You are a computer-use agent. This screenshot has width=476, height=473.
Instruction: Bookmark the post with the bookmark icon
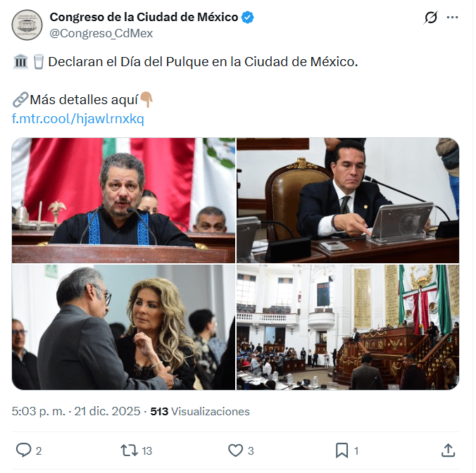[342, 450]
